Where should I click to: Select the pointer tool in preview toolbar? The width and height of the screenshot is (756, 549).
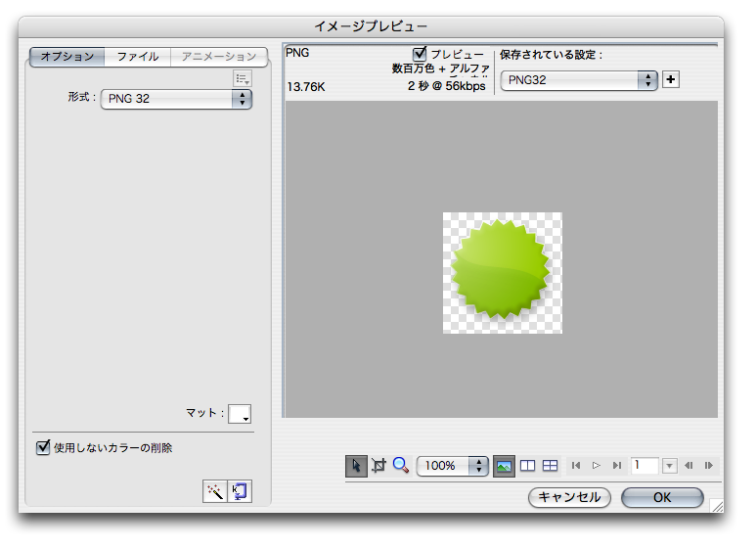pyautogui.click(x=356, y=466)
